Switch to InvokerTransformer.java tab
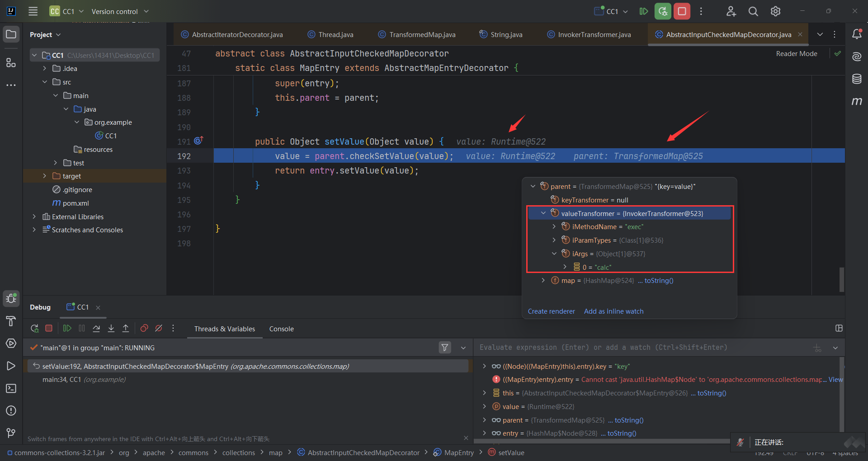868x461 pixels. click(589, 35)
